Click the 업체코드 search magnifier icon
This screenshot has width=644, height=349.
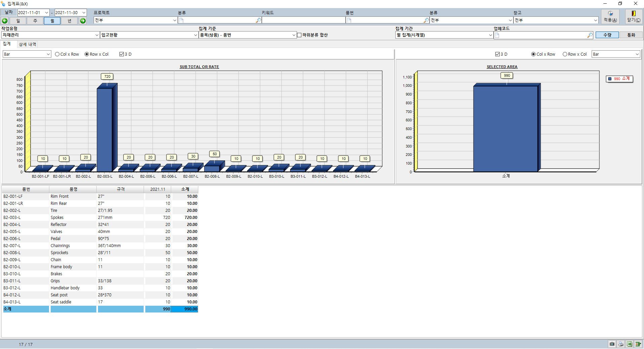click(x=590, y=35)
